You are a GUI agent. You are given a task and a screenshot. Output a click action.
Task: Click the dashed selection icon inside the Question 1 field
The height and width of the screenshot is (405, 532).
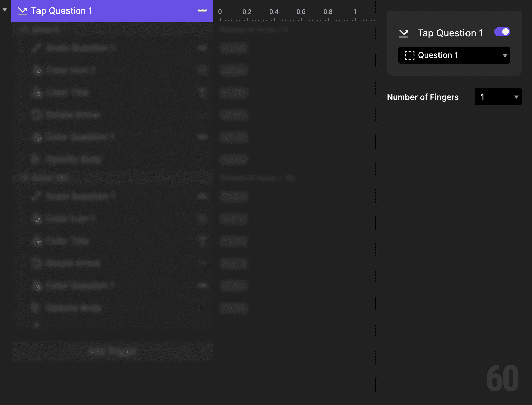[x=410, y=55]
